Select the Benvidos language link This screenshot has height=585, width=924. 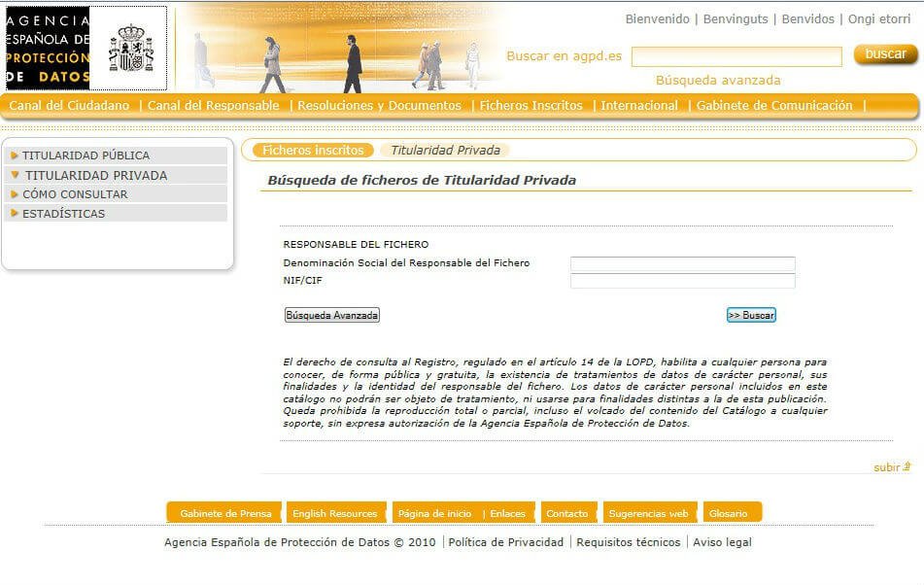pos(808,18)
